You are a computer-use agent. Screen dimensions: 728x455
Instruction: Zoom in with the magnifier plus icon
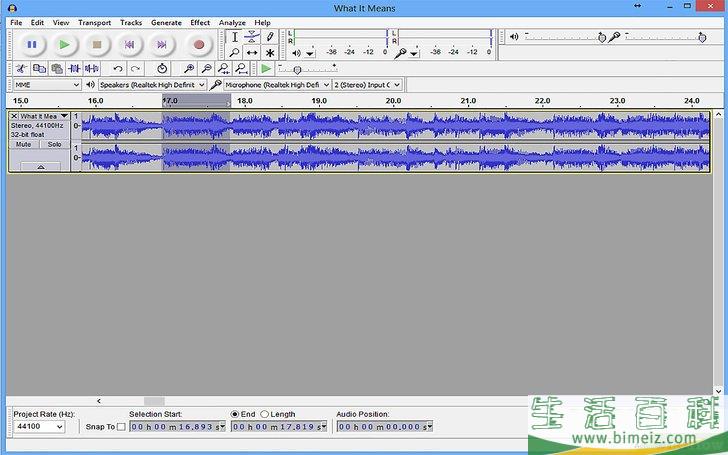[x=188, y=69]
